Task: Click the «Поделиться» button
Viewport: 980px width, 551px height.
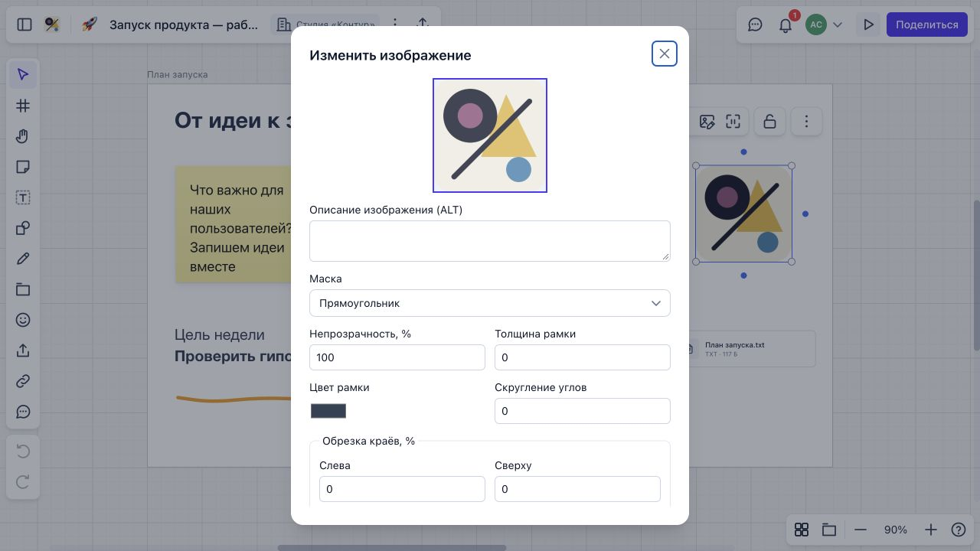Action: pyautogui.click(x=927, y=24)
